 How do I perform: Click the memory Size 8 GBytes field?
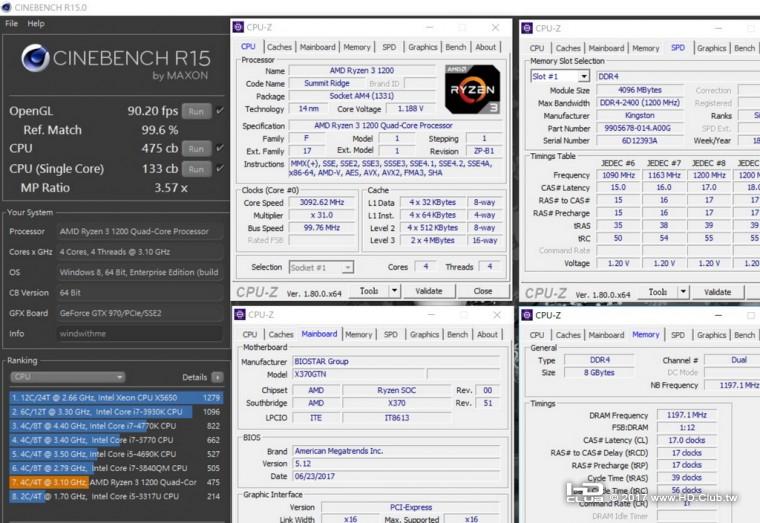[x=599, y=372]
